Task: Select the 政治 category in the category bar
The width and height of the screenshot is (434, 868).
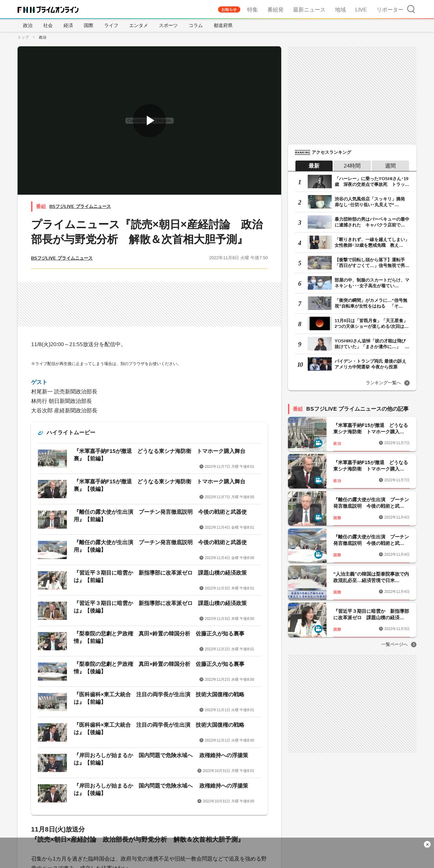Action: pyautogui.click(x=28, y=25)
